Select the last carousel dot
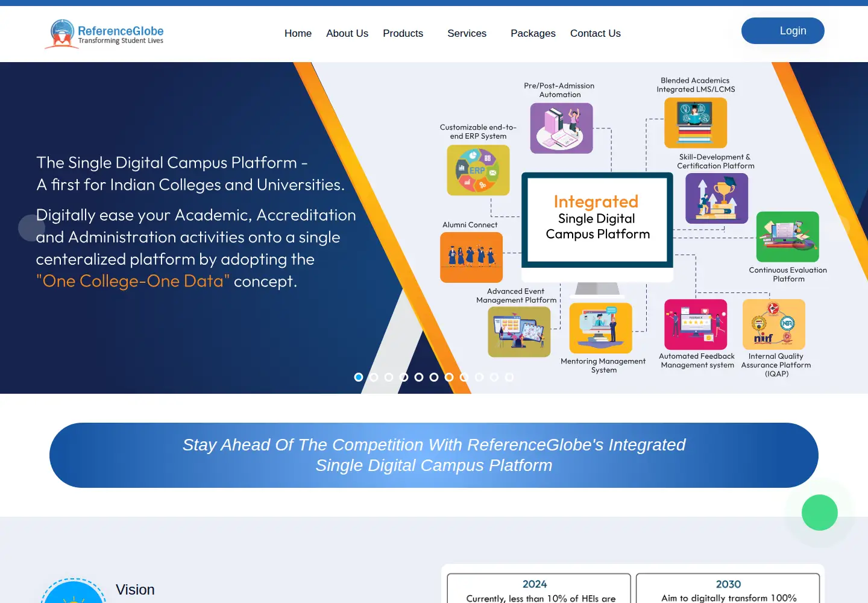 509,377
